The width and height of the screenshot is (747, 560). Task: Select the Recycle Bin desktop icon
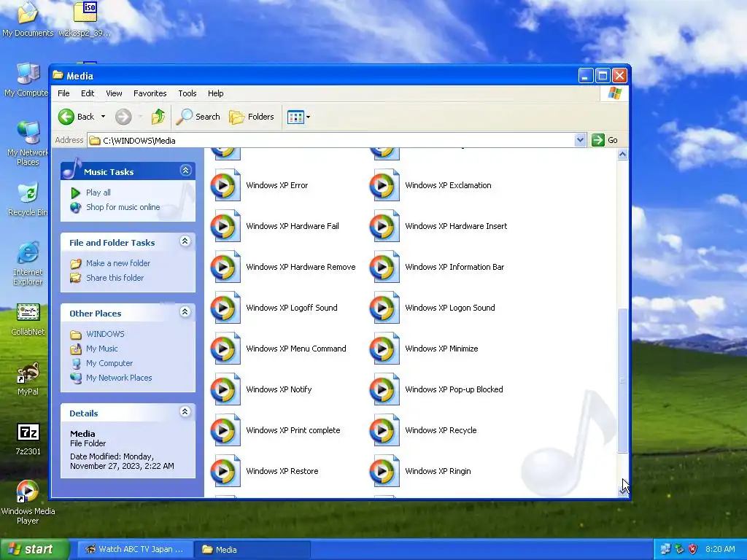pos(28,199)
